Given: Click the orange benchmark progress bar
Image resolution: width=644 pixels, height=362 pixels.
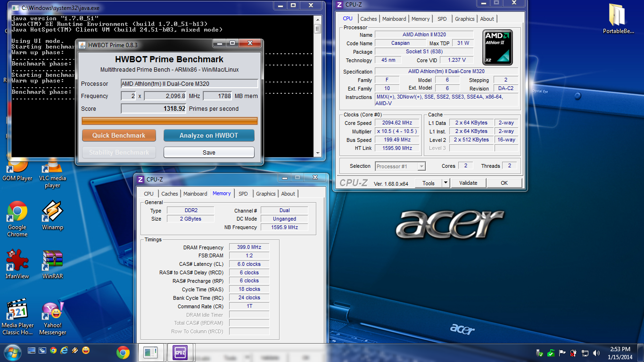Looking at the screenshot, I should [170, 121].
